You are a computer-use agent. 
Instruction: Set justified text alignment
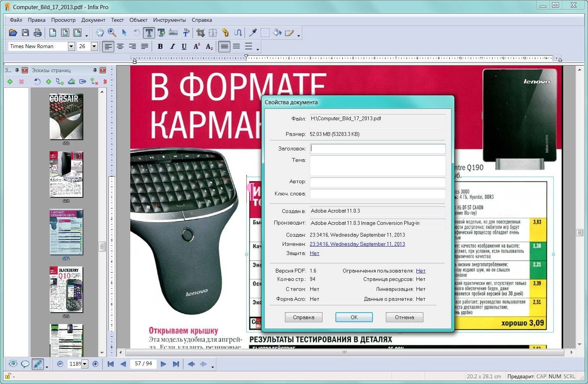point(145,47)
